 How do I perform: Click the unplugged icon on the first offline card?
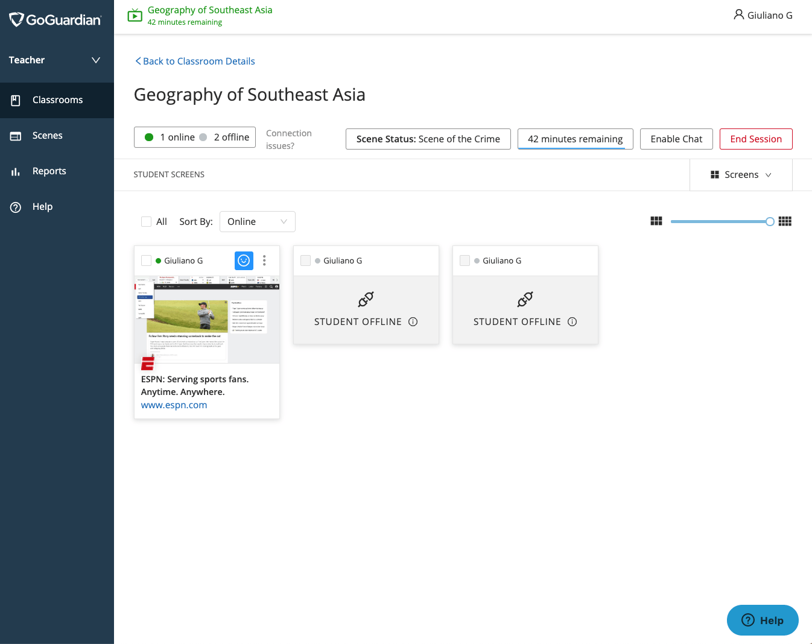point(366,299)
